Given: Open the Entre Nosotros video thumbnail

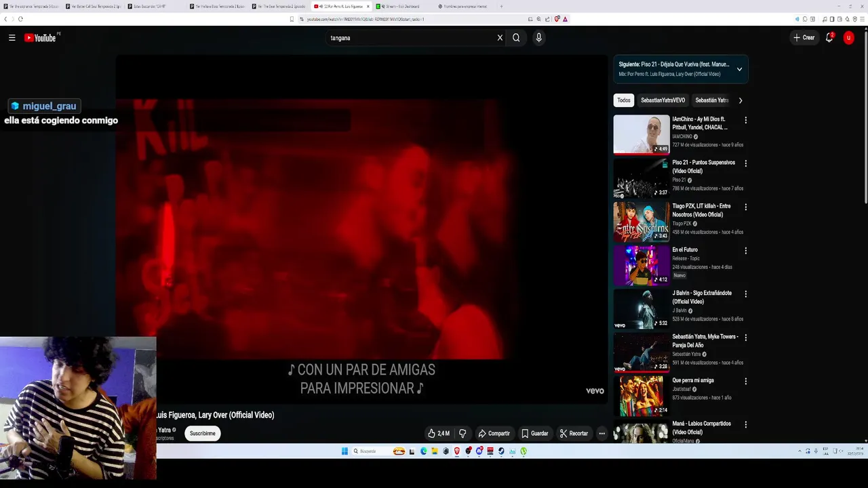Looking at the screenshot, I should (642, 222).
